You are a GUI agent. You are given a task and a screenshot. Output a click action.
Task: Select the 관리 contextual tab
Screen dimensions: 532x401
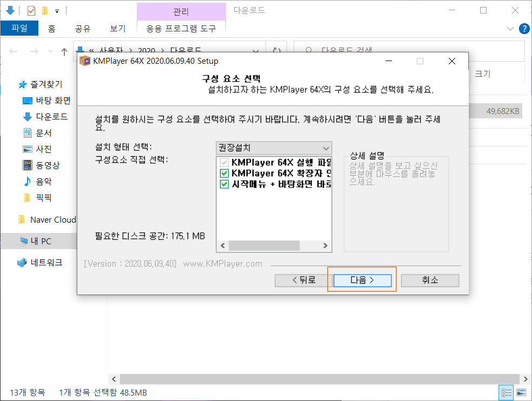click(181, 12)
